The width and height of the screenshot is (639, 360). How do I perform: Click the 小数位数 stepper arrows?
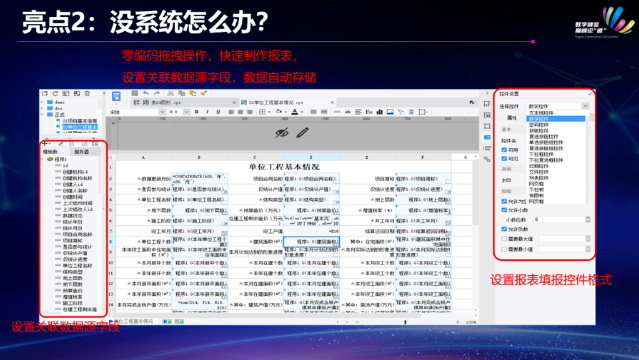[588, 219]
